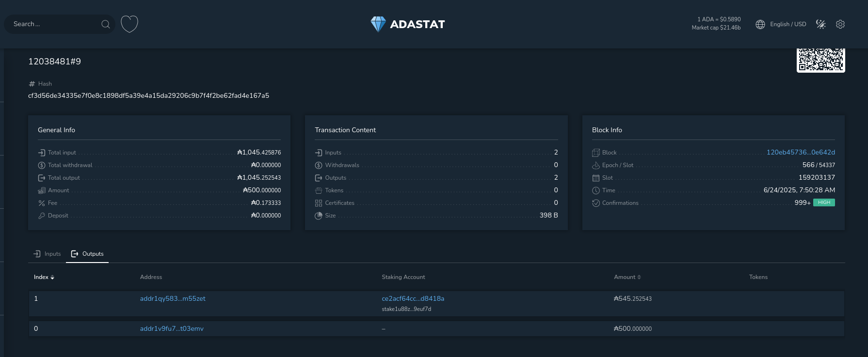Screen dimensions: 868x357
Task: Click the hash symbol icon beside Hash
Action: (x=32, y=84)
